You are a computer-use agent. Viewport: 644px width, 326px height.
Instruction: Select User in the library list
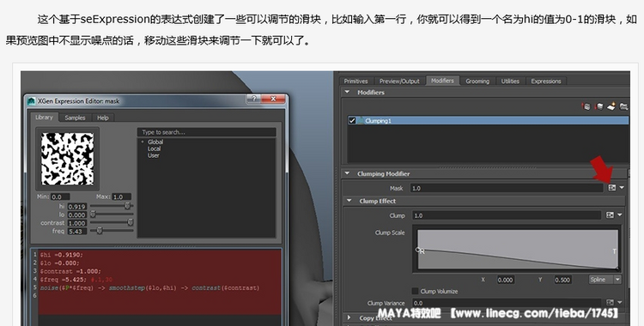click(153, 155)
